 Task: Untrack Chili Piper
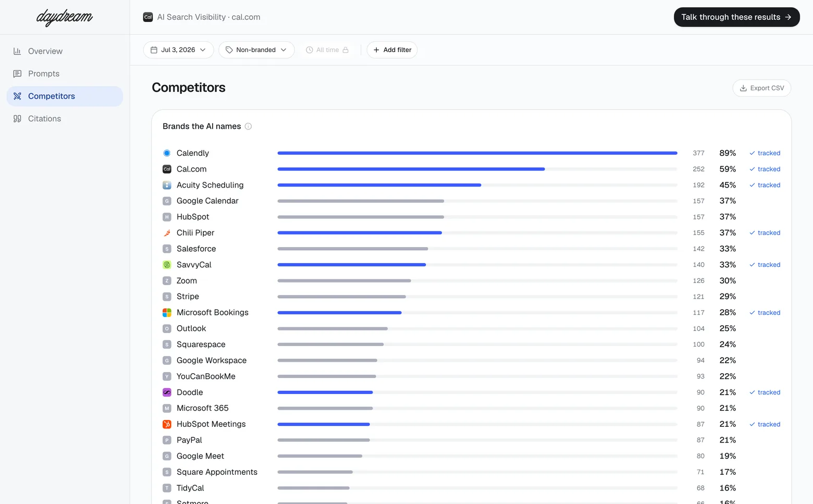pyautogui.click(x=765, y=233)
